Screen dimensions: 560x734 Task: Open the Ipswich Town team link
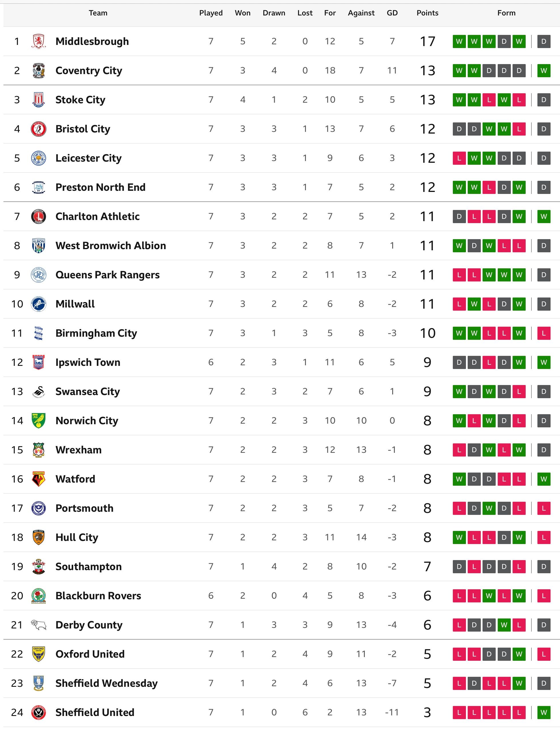pyautogui.click(x=88, y=362)
